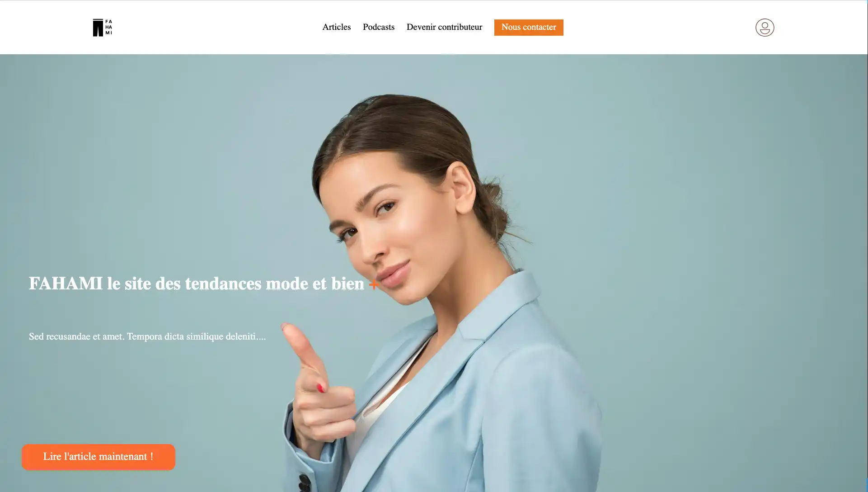
Task: Click the word FAHAMI in the headline
Action: pyautogui.click(x=66, y=284)
